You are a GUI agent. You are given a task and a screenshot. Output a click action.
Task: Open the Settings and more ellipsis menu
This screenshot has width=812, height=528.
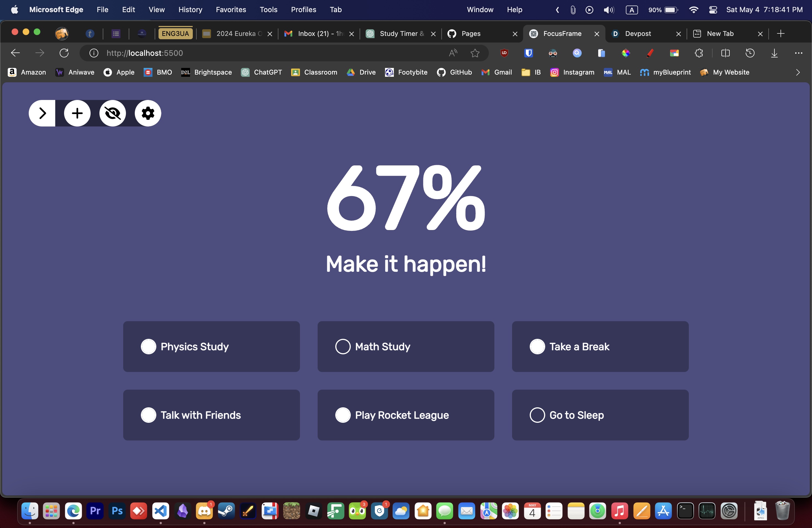[798, 53]
